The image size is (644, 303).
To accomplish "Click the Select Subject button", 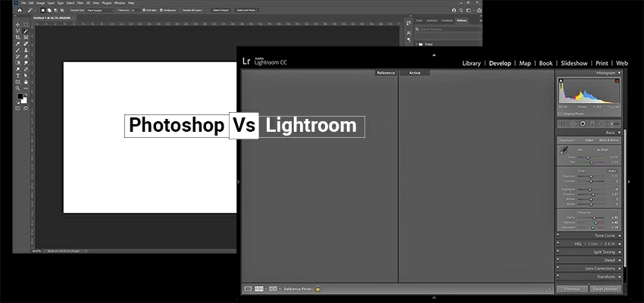I will pyautogui.click(x=220, y=10).
